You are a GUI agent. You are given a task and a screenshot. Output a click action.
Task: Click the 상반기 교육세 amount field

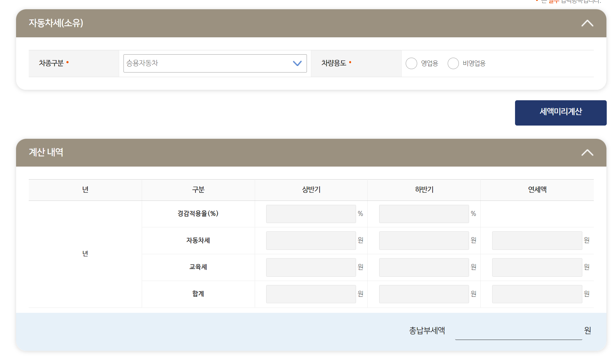[311, 267]
